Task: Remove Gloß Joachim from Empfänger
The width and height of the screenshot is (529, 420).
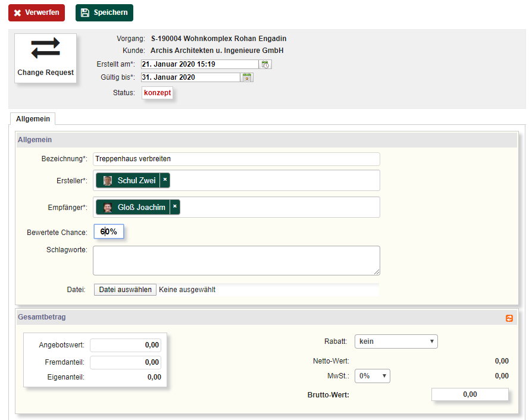Action: [175, 207]
